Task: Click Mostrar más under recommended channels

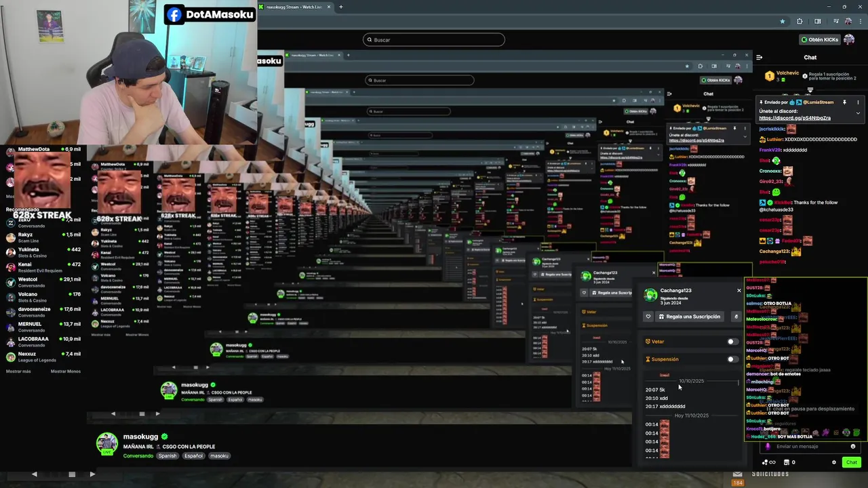Action: click(x=18, y=371)
